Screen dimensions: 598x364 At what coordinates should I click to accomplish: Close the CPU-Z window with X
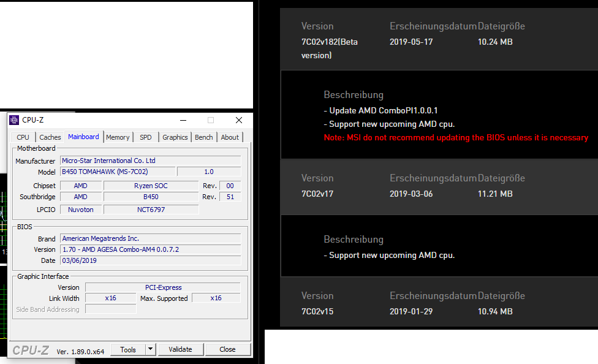pyautogui.click(x=239, y=120)
